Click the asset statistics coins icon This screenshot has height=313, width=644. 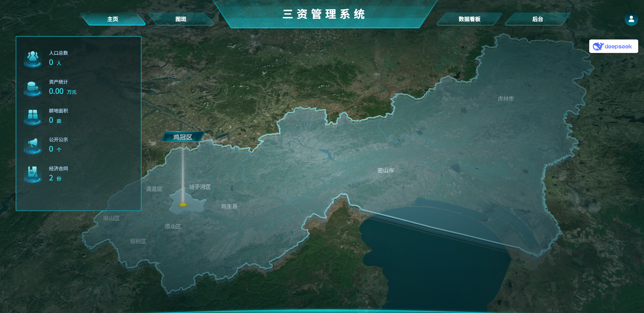click(x=33, y=88)
